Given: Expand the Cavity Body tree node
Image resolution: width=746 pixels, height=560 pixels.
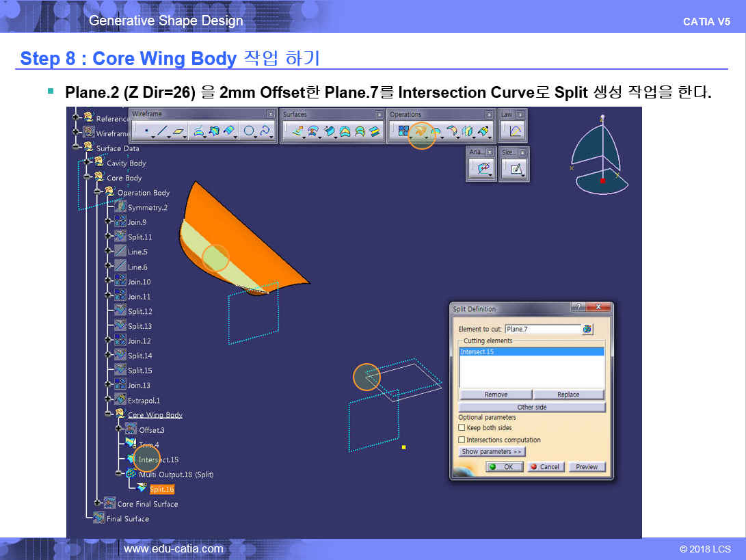Looking at the screenshot, I should click(87, 163).
